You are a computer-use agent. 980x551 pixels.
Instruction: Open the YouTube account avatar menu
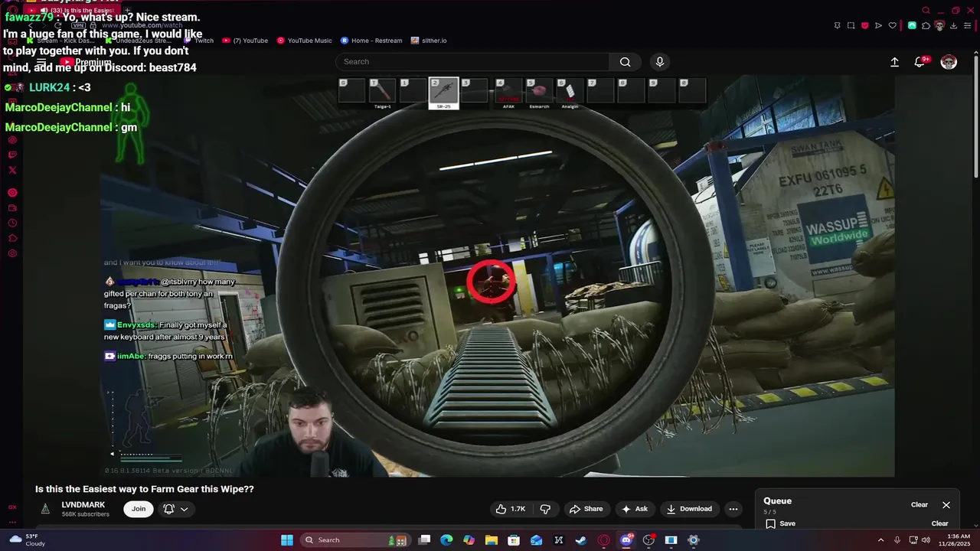[x=949, y=62]
